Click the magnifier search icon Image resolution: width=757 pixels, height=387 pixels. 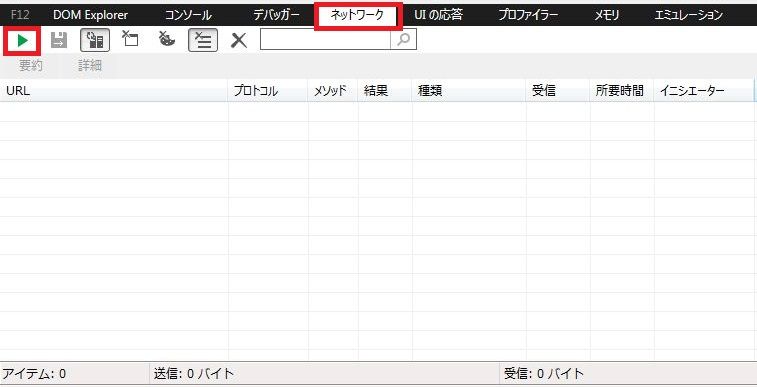click(403, 39)
